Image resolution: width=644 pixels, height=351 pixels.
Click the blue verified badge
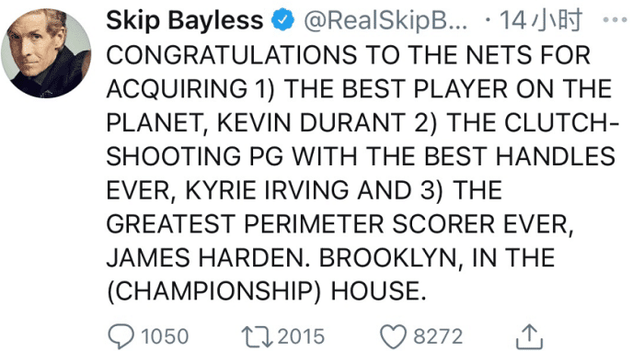[x=283, y=20]
